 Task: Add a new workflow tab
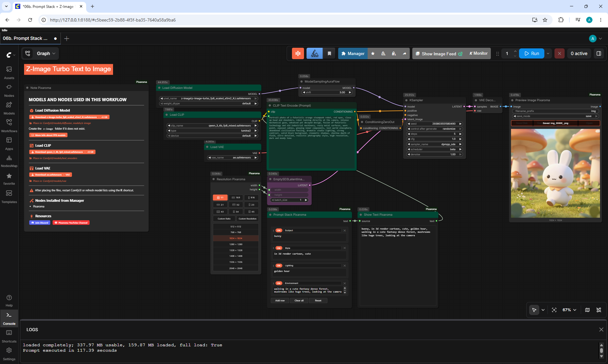point(66,39)
